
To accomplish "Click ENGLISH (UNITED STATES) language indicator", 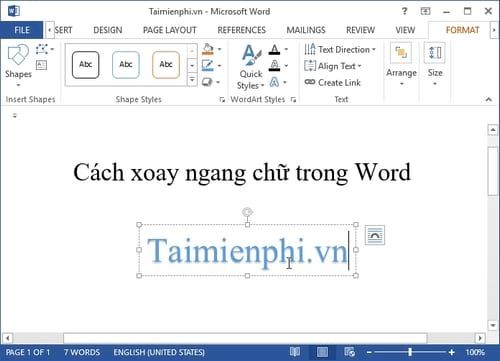I will tap(159, 352).
